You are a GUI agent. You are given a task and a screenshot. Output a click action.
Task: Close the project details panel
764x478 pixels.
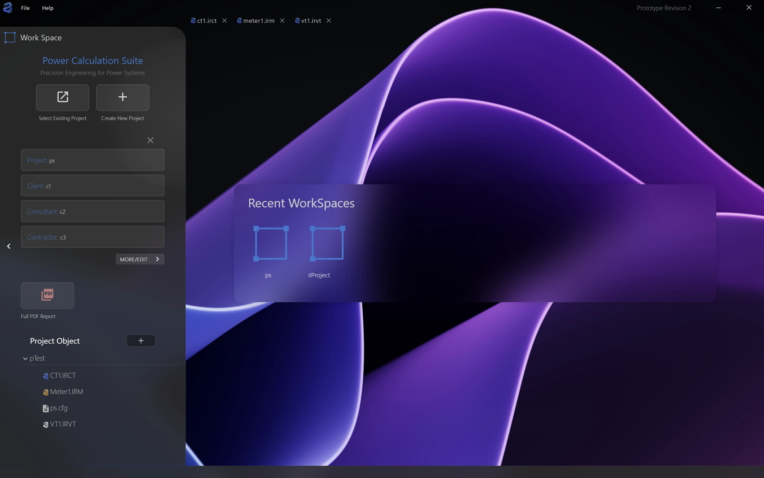(x=150, y=140)
